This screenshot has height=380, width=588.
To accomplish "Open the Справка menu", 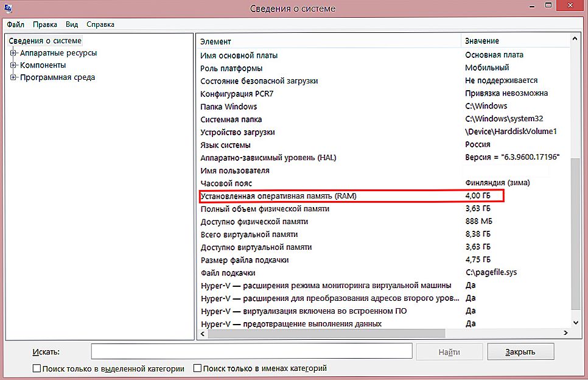I will (100, 24).
